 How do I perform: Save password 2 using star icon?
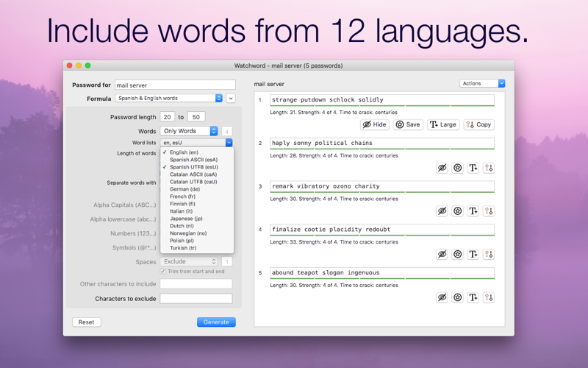(x=457, y=168)
